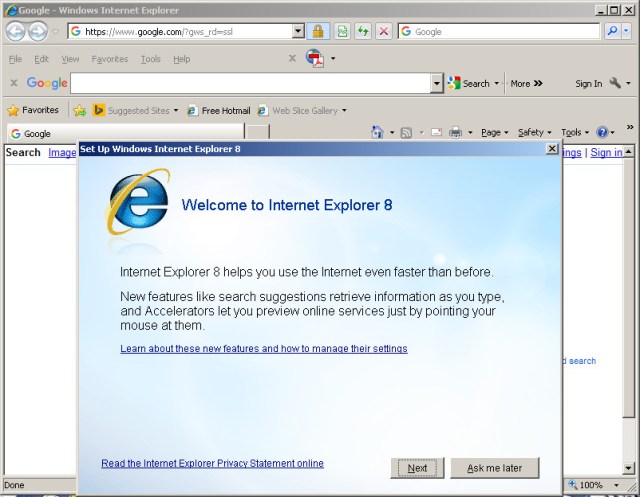Close the PDF toolbar with X
This screenshot has width=640, height=497.
[292, 58]
